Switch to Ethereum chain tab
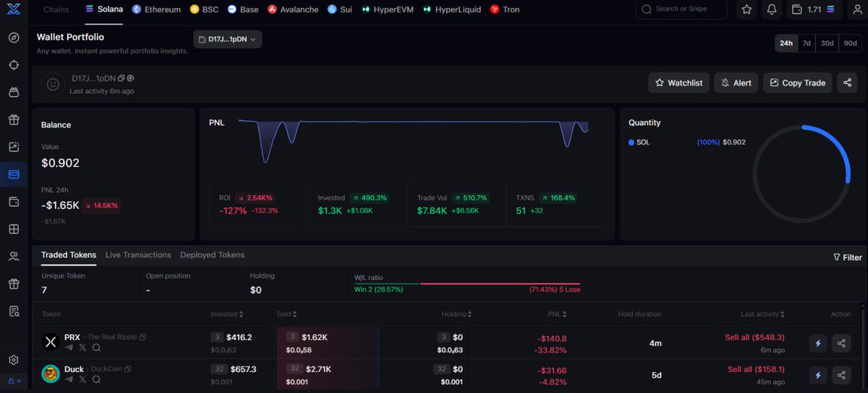Image resolution: width=868 pixels, height=393 pixels. pyautogui.click(x=156, y=9)
